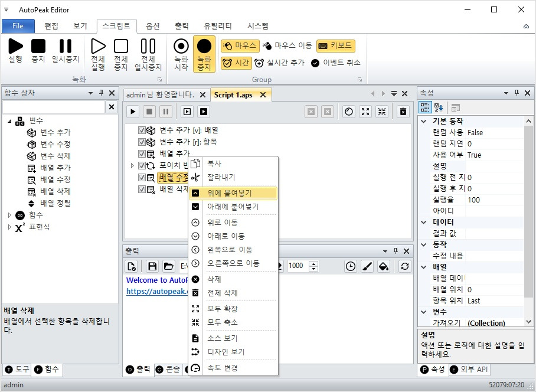Click output toolbar refresh icon

point(405,266)
